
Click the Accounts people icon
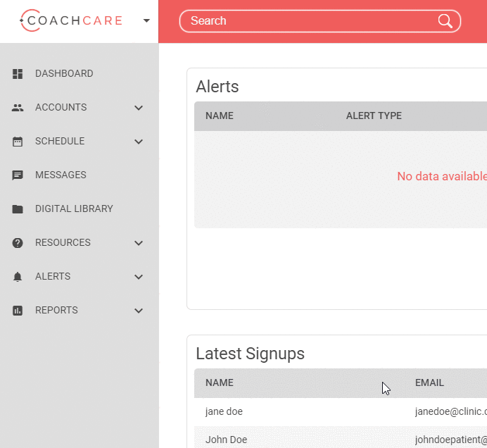[x=18, y=108]
